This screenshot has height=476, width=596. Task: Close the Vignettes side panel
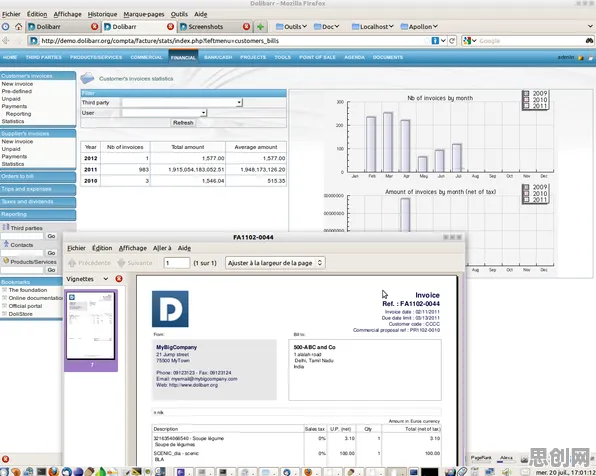click(x=119, y=279)
